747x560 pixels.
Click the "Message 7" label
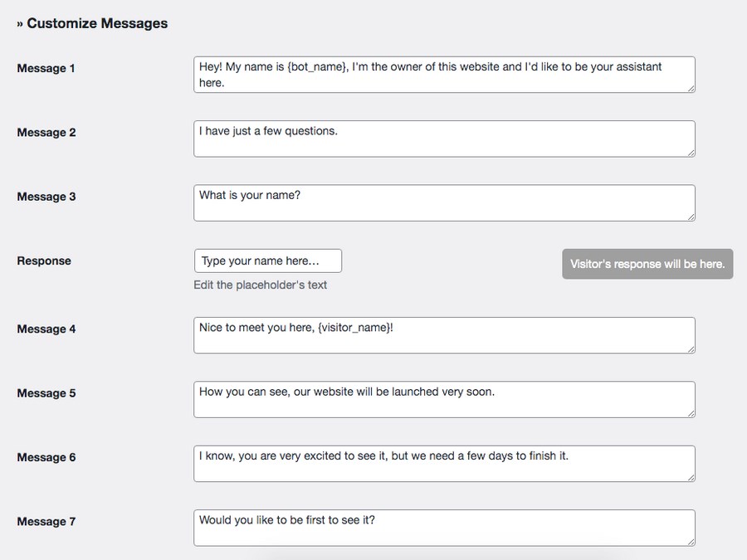tap(46, 522)
